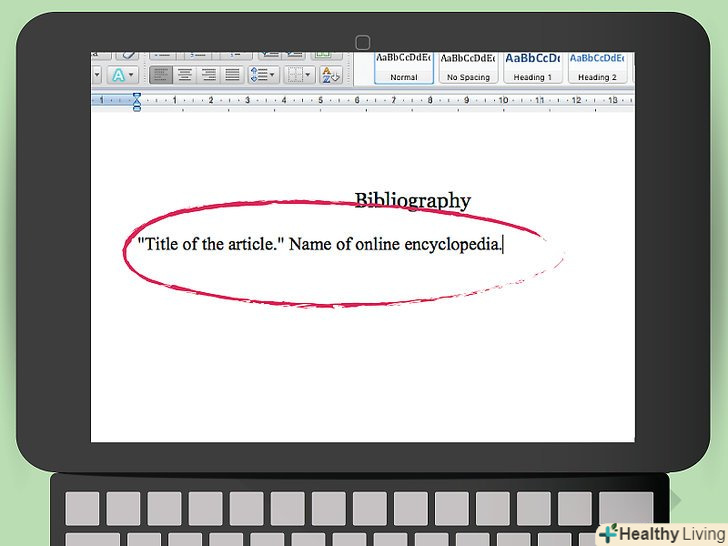Click the Bibliography heading text
This screenshot has height=546, width=728.
pos(412,201)
